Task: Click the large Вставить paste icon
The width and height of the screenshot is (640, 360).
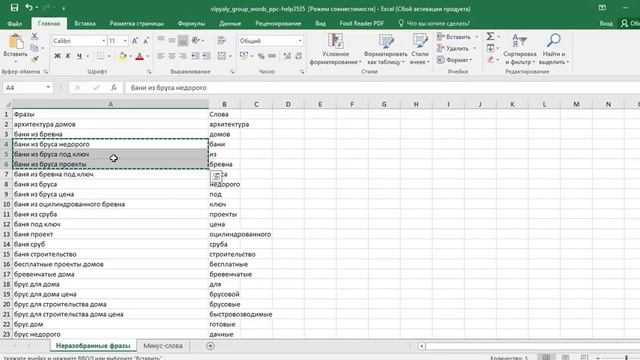Action: point(16,42)
